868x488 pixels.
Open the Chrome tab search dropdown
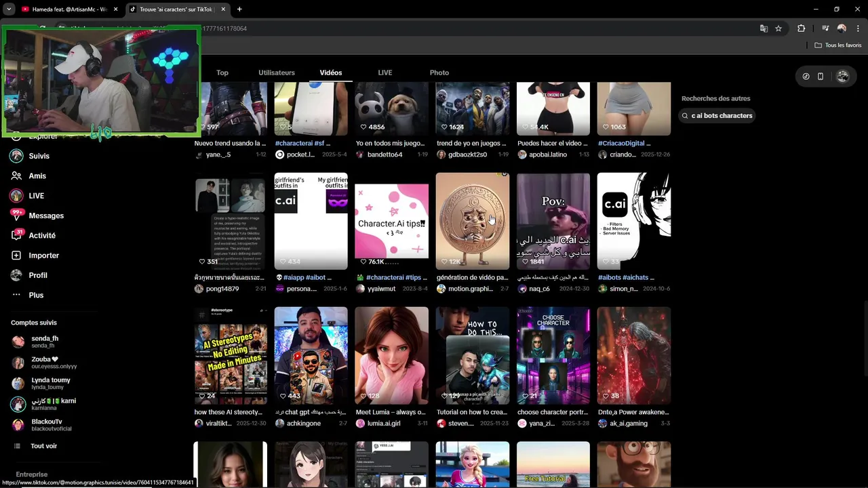(9, 9)
